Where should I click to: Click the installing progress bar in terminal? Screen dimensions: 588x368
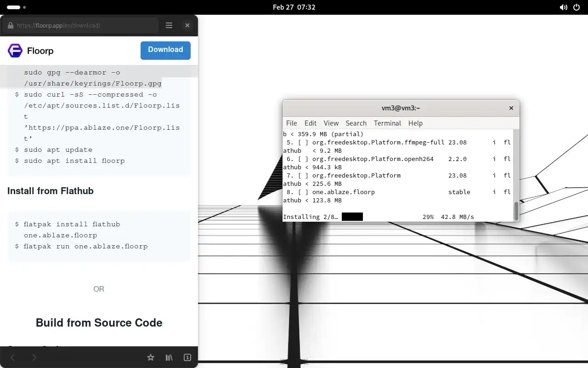tap(352, 217)
